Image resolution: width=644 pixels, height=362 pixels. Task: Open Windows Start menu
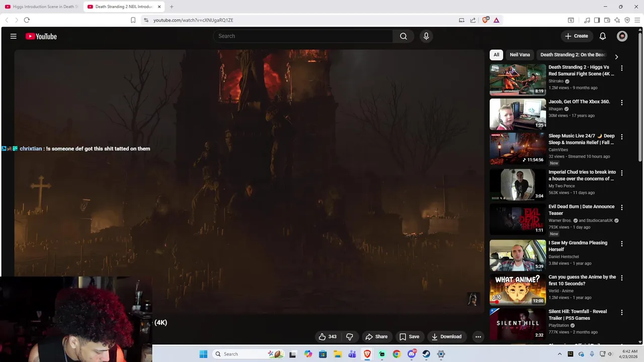coord(203,354)
